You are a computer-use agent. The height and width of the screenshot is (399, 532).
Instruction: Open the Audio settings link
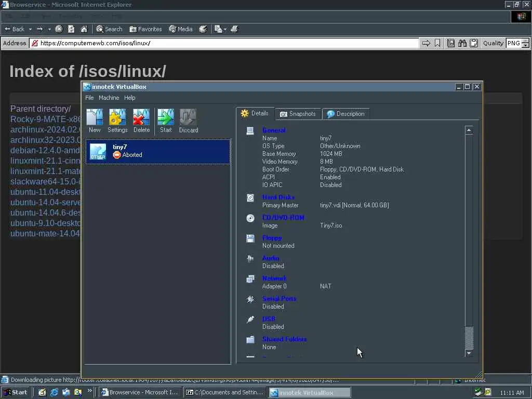(271, 258)
